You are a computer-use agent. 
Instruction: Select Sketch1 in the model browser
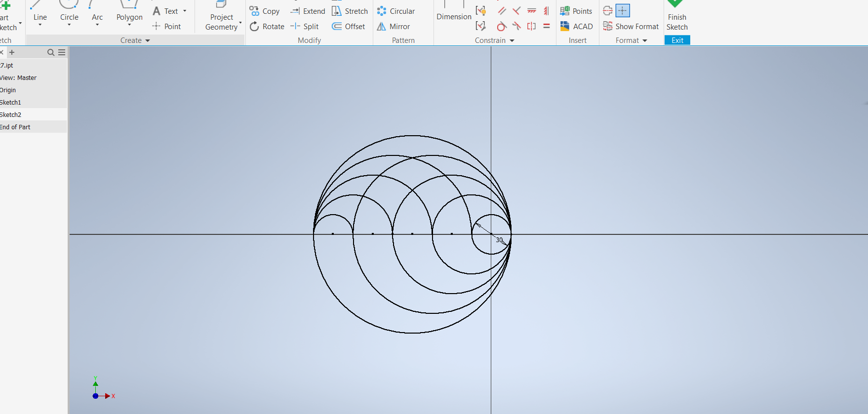[x=11, y=102]
